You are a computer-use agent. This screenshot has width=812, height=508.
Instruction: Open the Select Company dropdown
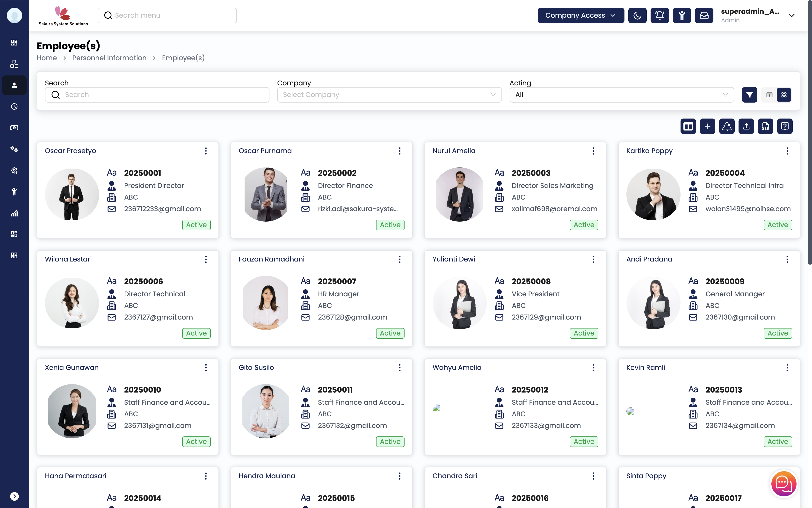click(389, 95)
